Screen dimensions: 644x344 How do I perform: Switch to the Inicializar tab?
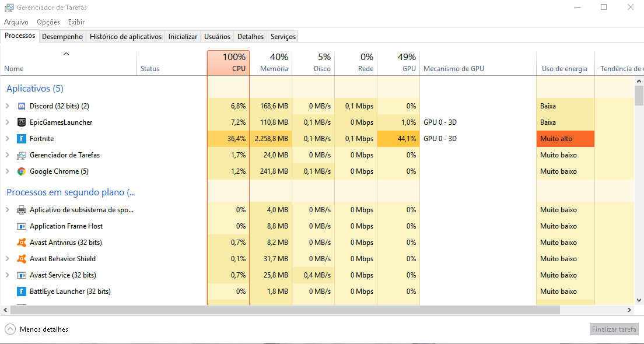coord(183,37)
